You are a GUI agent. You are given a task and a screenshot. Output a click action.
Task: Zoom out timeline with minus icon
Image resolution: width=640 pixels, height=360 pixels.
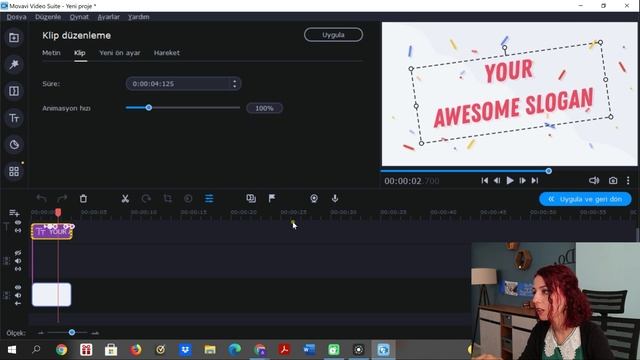point(40,333)
